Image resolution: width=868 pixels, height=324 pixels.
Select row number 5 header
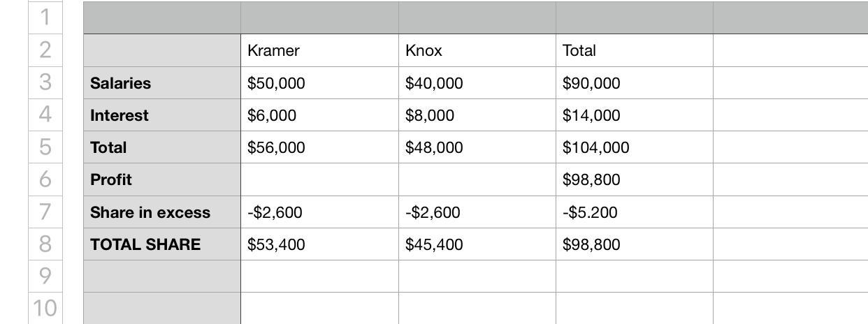point(45,147)
